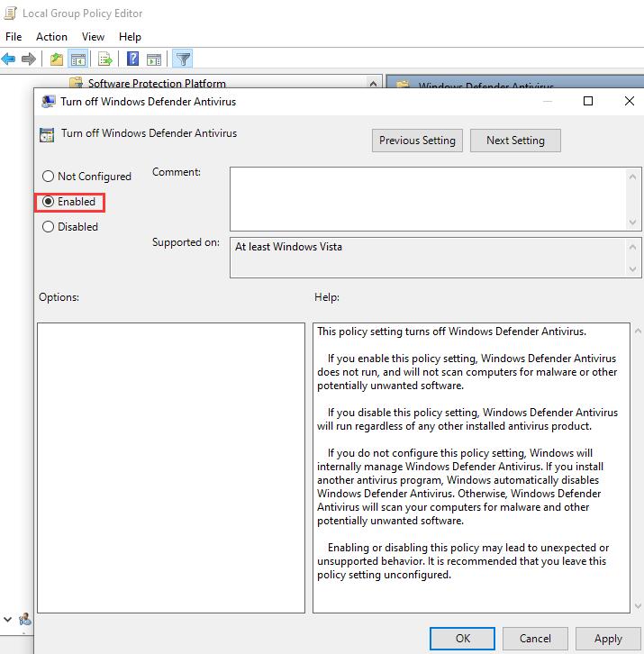Screen dimensions: 644x654
Task: Click the Software Protection Platform folder icon
Action: 77,83
